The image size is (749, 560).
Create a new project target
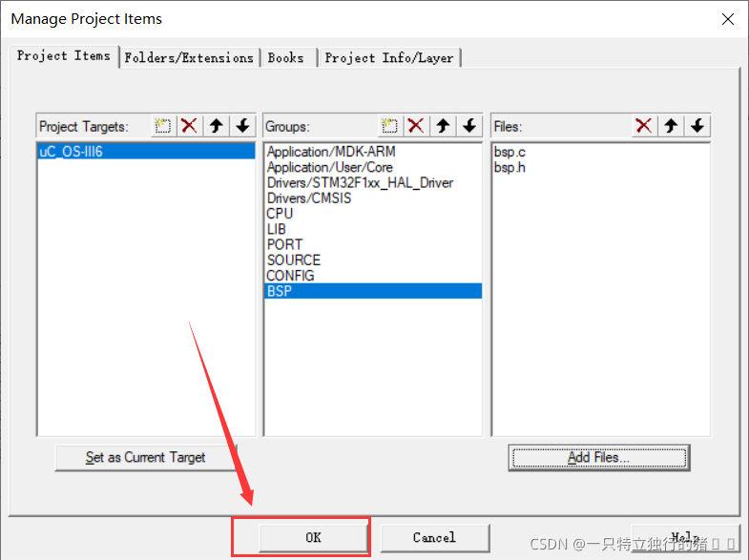pyautogui.click(x=163, y=126)
